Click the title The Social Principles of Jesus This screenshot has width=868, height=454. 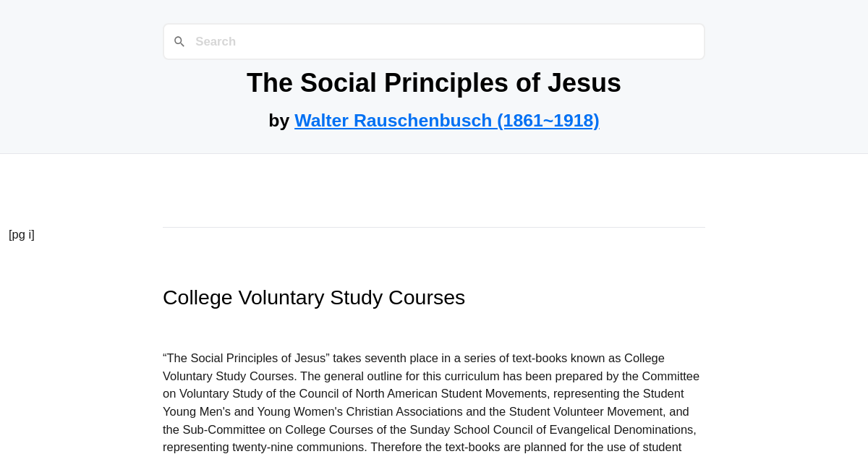[x=433, y=83]
